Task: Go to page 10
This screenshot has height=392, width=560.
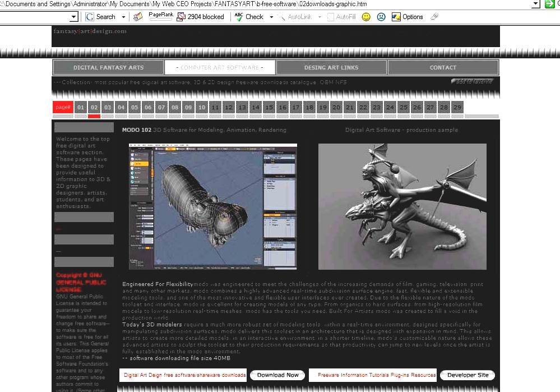Action: pos(202,107)
